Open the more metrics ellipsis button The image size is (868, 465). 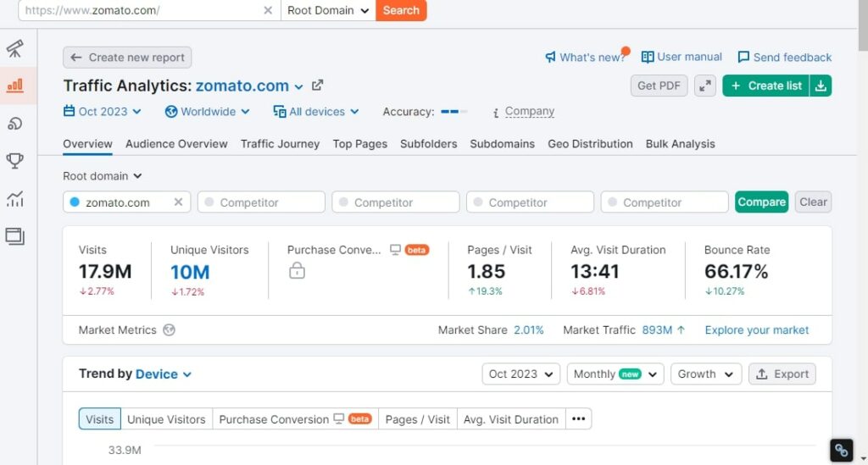click(x=578, y=419)
